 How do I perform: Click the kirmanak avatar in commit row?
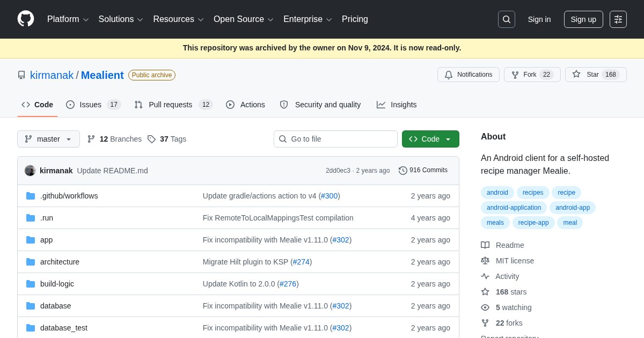(30, 171)
